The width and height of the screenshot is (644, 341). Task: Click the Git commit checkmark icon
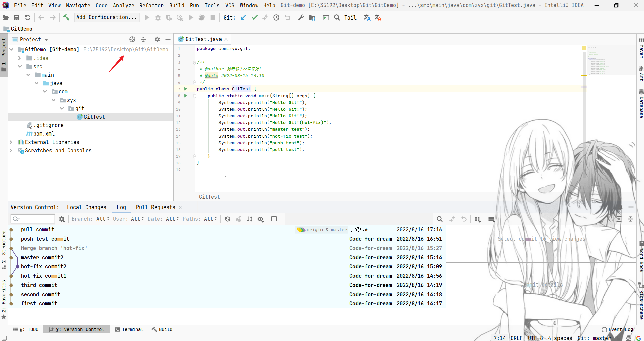tap(255, 17)
